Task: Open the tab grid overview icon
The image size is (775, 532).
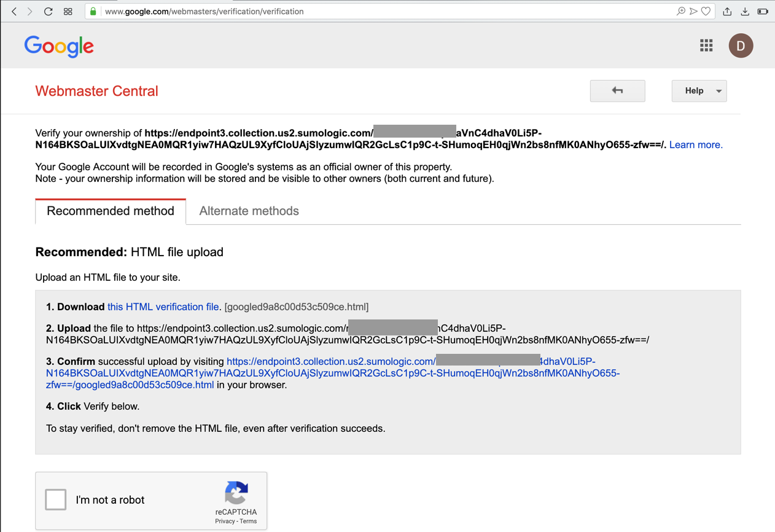Action: 68,11
